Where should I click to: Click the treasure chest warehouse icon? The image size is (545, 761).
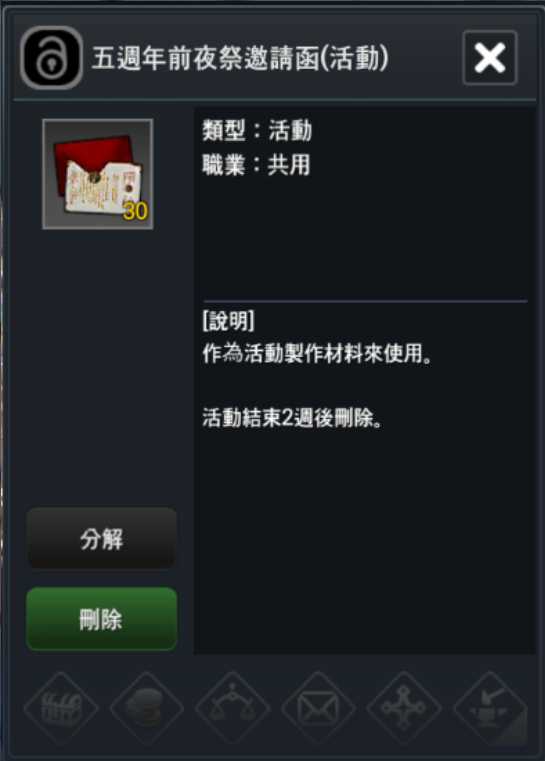pos(61,708)
